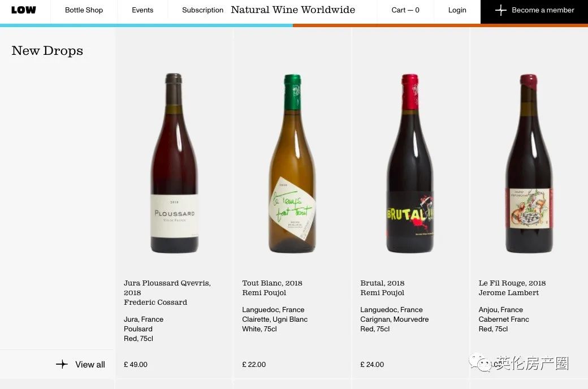
Task: Click the View all link
Action: pyautogui.click(x=90, y=365)
